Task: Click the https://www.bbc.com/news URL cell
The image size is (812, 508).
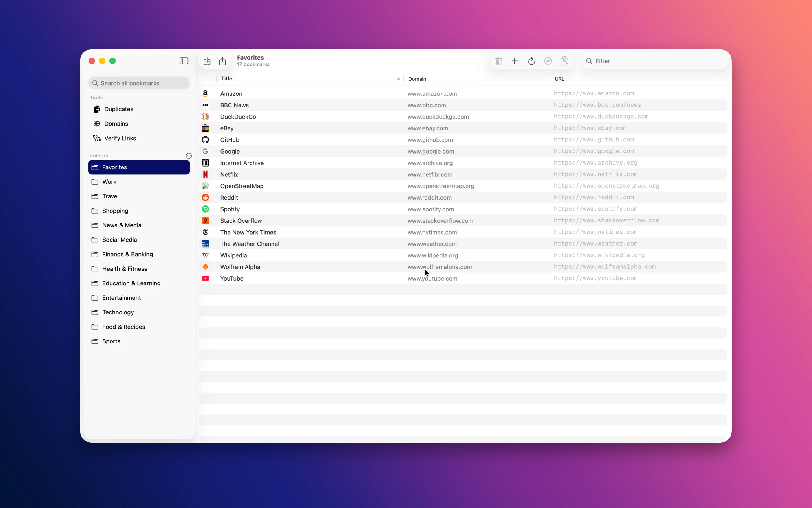Action: [x=597, y=105]
